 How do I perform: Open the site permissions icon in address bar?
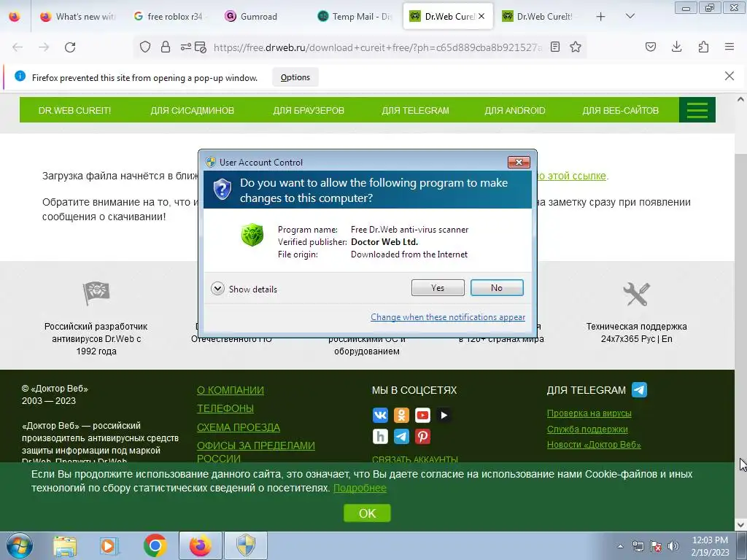(185, 47)
